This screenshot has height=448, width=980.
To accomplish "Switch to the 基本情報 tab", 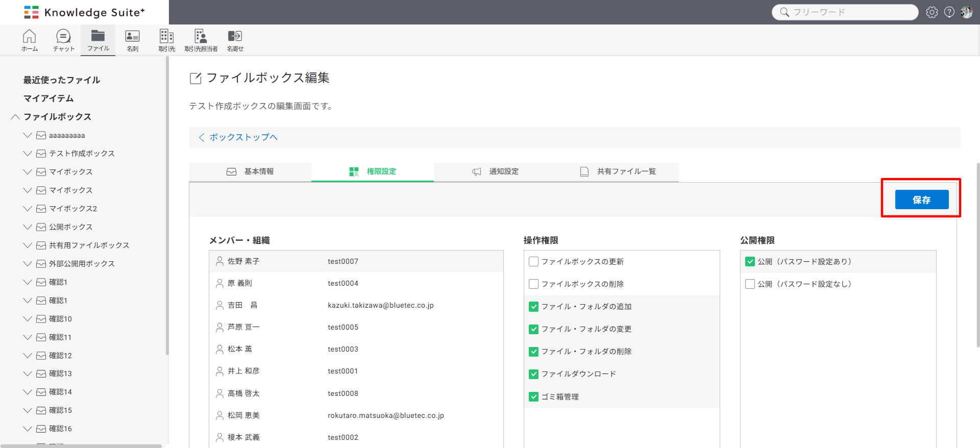I will [250, 172].
